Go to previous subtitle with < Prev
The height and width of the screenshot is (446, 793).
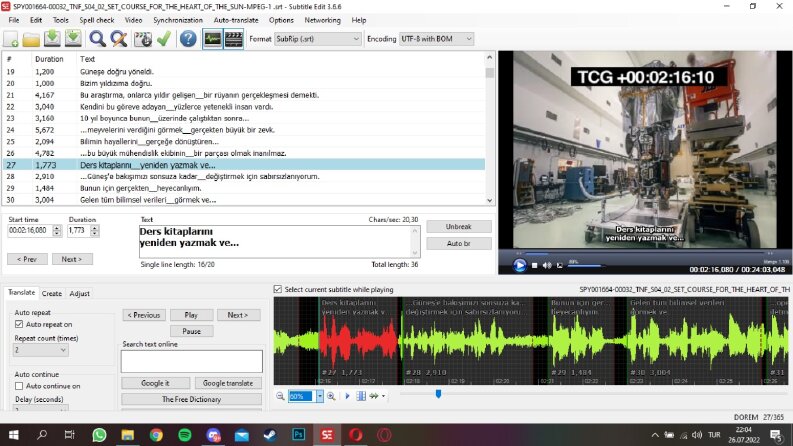point(27,259)
